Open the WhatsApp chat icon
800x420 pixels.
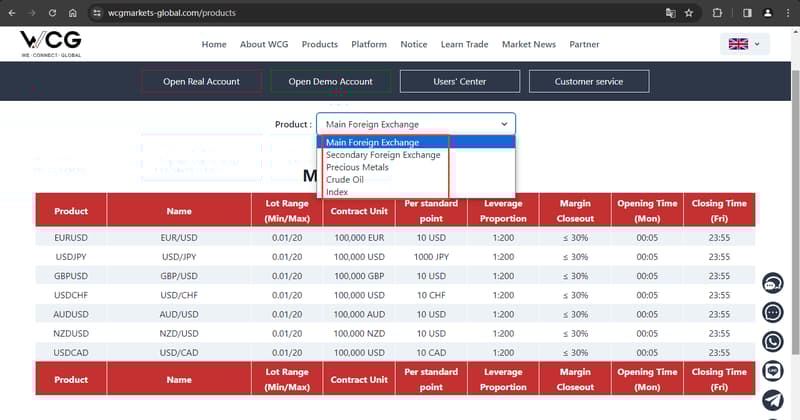772,342
